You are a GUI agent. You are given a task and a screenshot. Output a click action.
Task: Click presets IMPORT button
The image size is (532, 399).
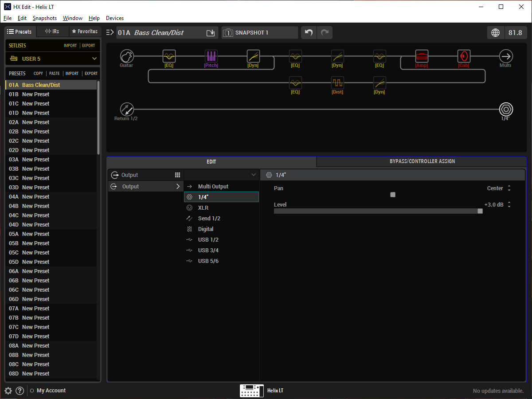click(x=72, y=74)
